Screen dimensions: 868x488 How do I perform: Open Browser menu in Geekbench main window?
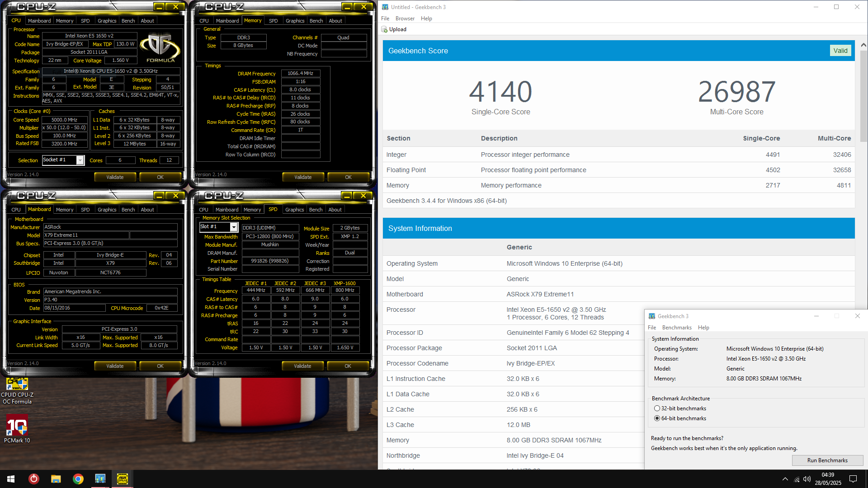point(405,19)
